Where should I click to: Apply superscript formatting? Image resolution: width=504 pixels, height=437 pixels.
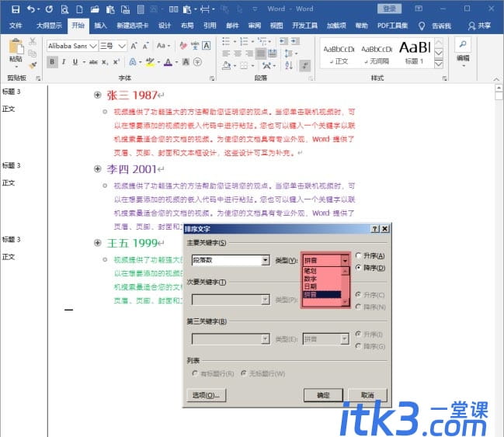click(116, 61)
